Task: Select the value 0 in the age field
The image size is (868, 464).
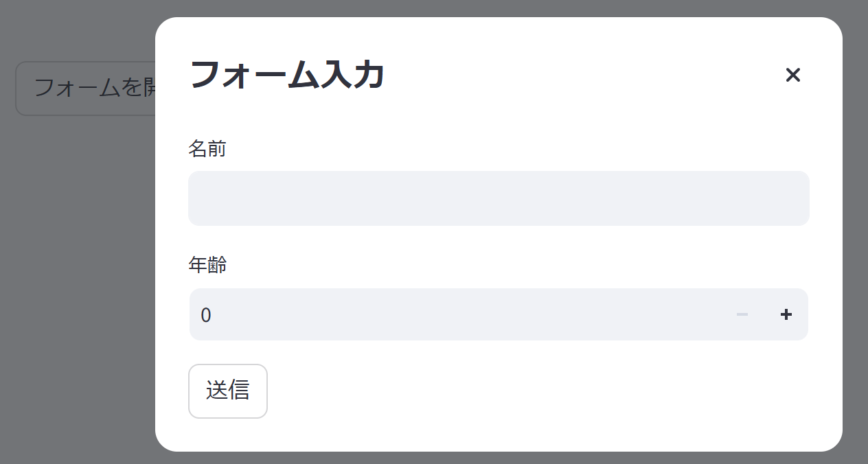Action: pyautogui.click(x=206, y=315)
